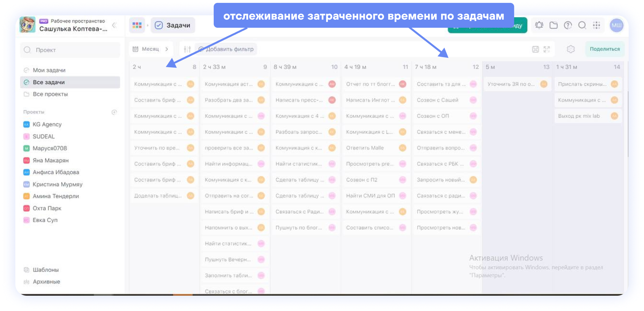Enter fullscreen via the expand icon
644x311 pixels.
tap(547, 49)
